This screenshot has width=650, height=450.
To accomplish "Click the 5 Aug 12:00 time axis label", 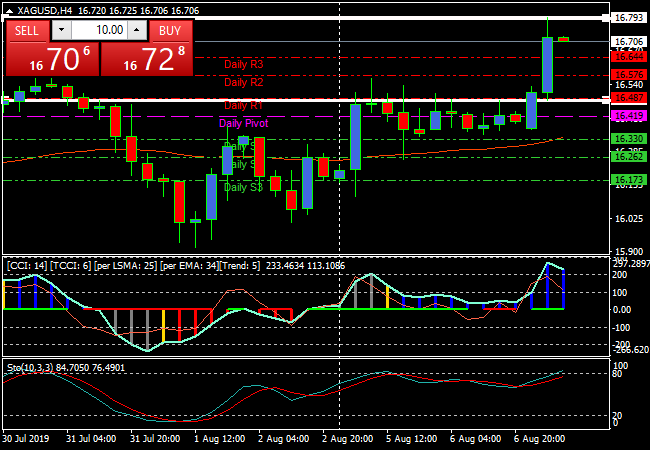I will coord(411,438).
